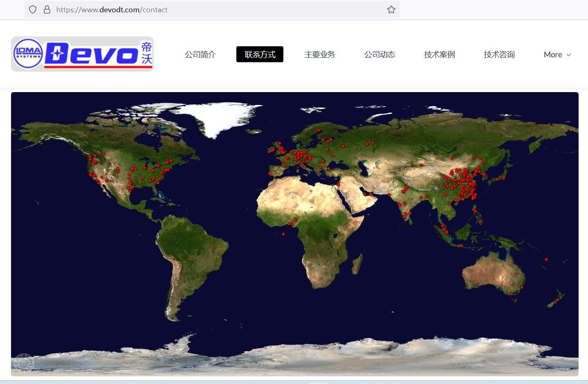Open the 主要业务 menu item
The image size is (588, 384).
[320, 54]
